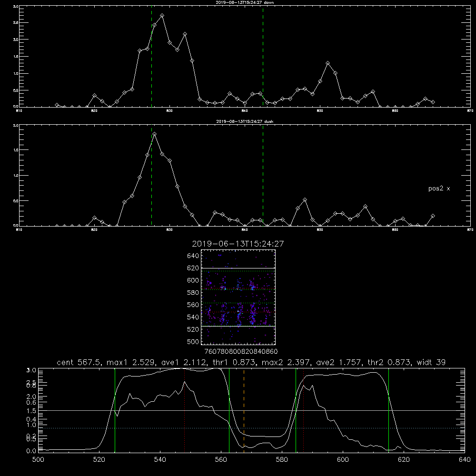Click the green solid line near 563 in bottom plot
The width and height of the screenshot is (476, 476).
tap(229, 410)
